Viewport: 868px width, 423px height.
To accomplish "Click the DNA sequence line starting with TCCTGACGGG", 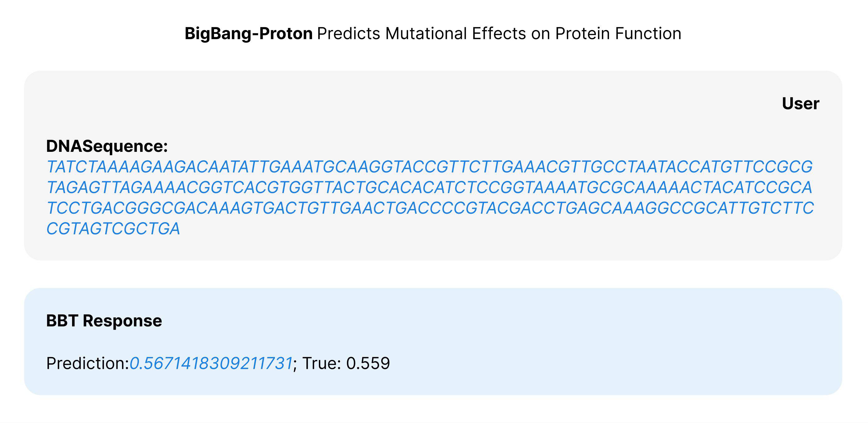I will [430, 208].
